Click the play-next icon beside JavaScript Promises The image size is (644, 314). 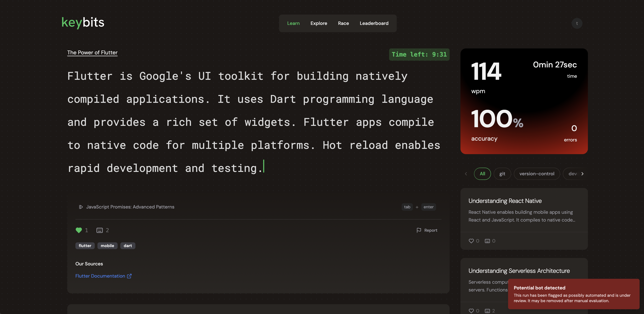81,207
